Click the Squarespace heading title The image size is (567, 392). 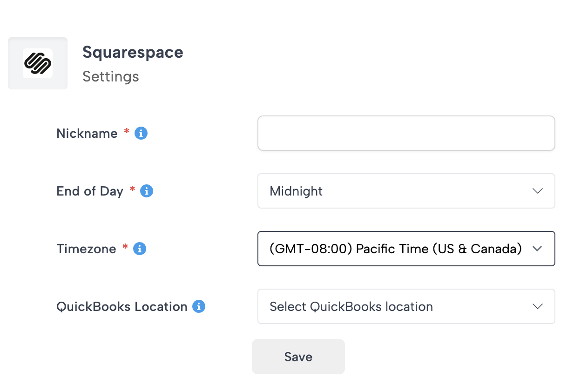pos(133,53)
